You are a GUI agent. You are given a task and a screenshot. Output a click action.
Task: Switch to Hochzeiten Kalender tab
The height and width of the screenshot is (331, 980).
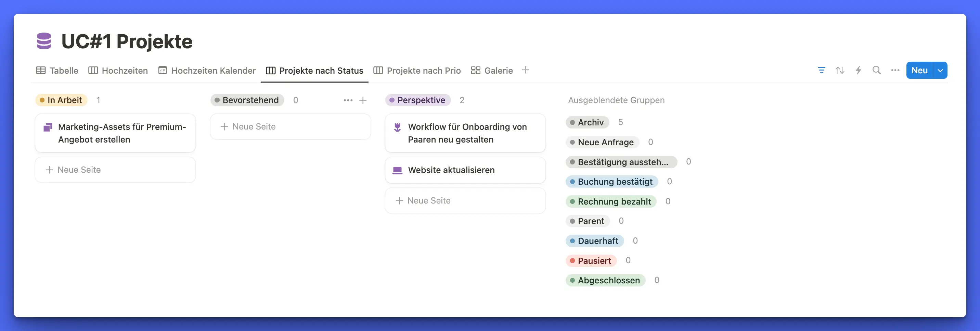coord(207,71)
